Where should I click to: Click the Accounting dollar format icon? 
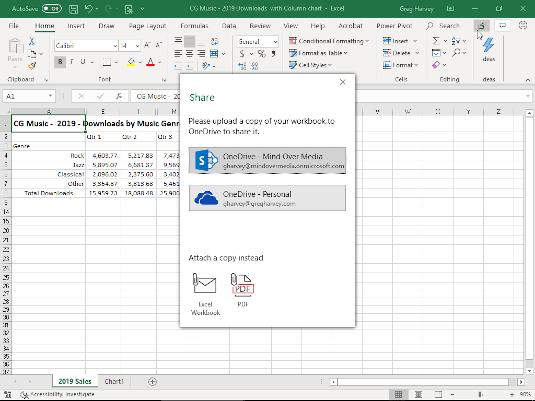click(x=242, y=54)
